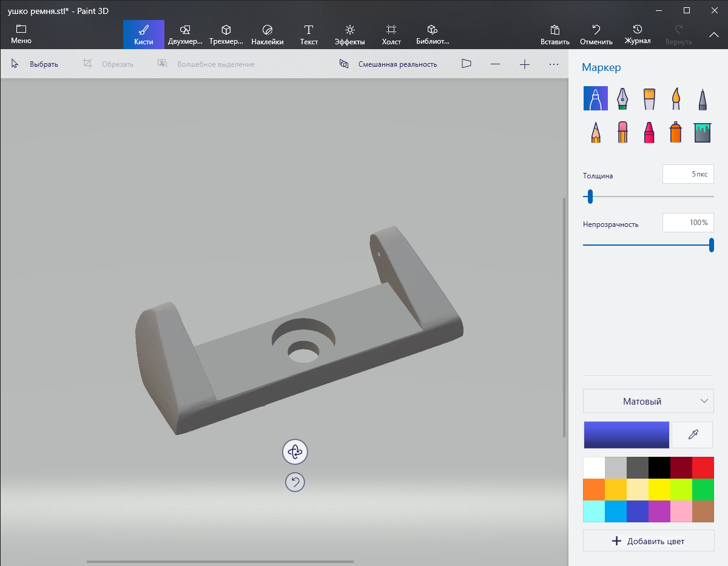Viewport: 728px width, 566px height.
Task: Pick the white color swatch
Action: point(594,468)
